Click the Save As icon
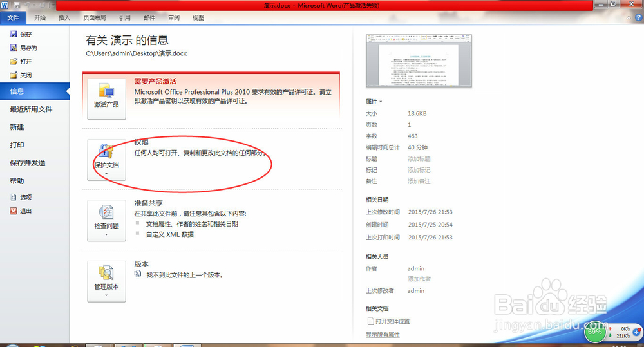644x347 pixels. (x=14, y=48)
